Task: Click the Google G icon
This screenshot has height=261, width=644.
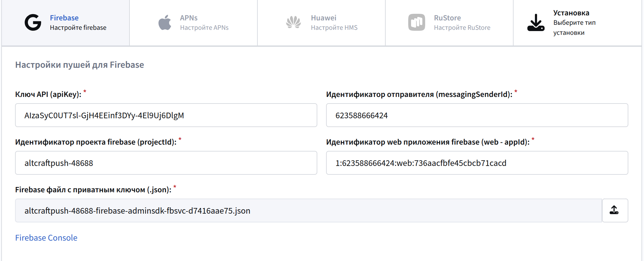Action: tap(33, 22)
